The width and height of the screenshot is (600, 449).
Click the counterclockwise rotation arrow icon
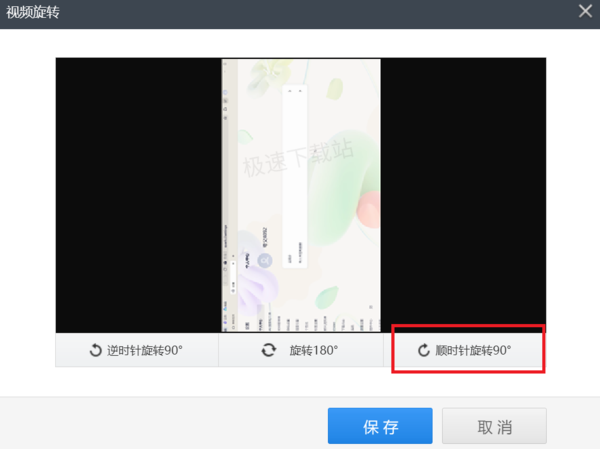pyautogui.click(x=95, y=350)
